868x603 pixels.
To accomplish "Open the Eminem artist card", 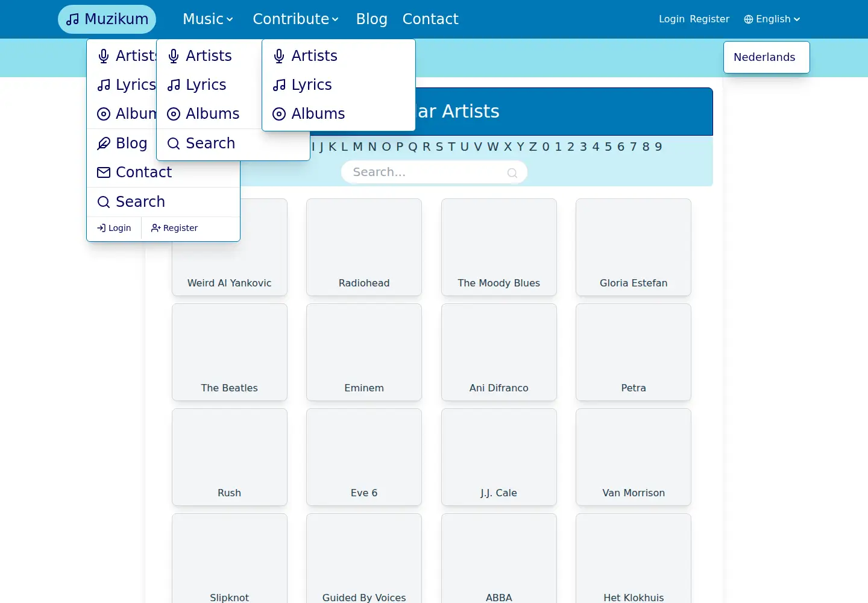I will point(364,352).
